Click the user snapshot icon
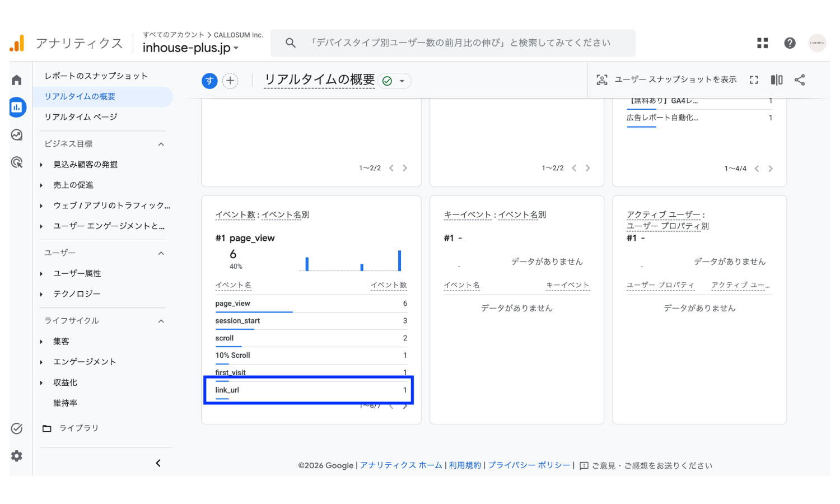The width and height of the screenshot is (840, 504). click(x=602, y=80)
